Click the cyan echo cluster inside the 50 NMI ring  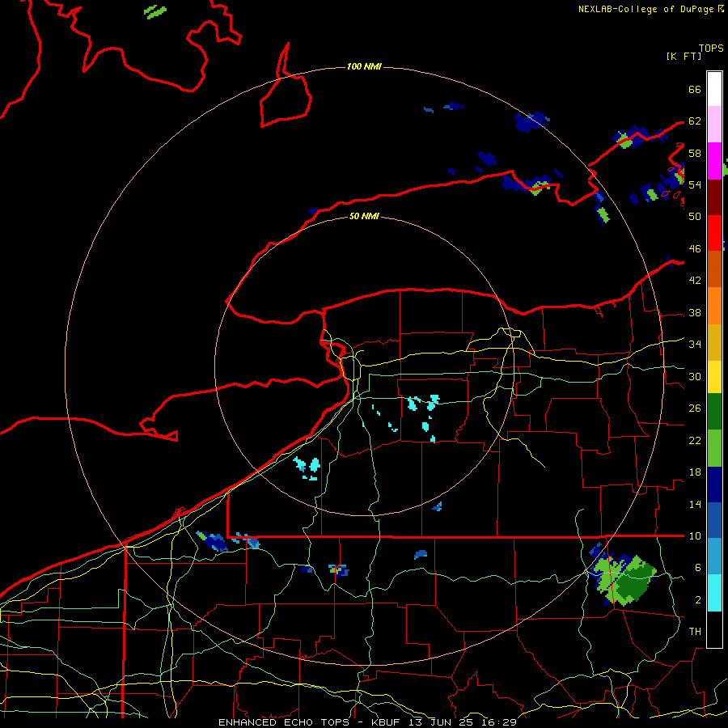pyautogui.click(x=423, y=417)
